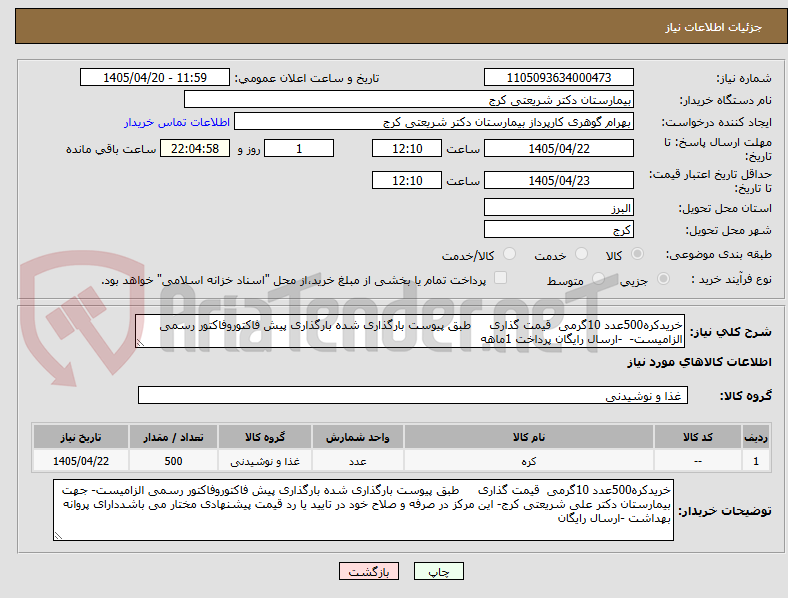The width and height of the screenshot is (788, 598).
Task: Click the بازگشت back button
Action: (369, 571)
